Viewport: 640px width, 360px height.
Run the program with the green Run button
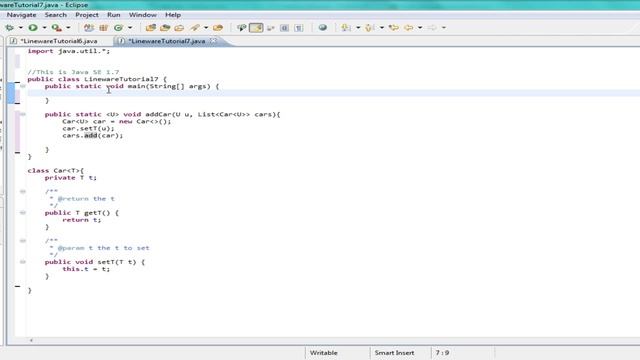point(33,28)
